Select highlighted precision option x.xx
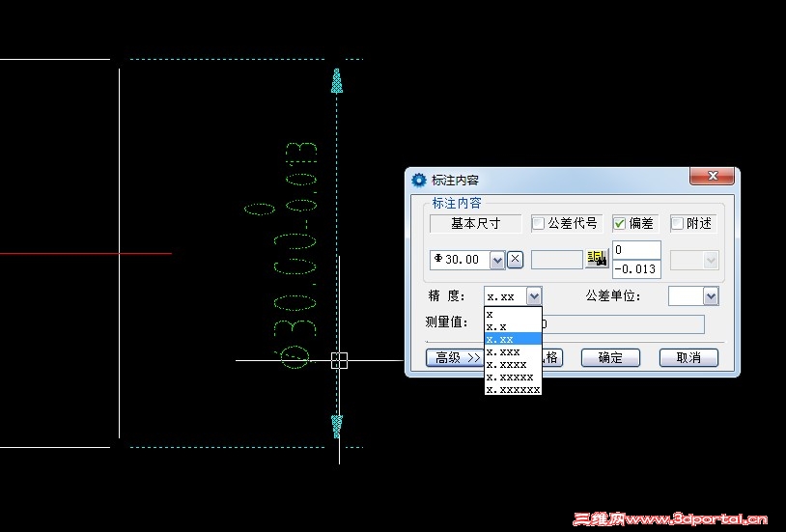Image resolution: width=786 pixels, height=532 pixels. pyautogui.click(x=513, y=340)
